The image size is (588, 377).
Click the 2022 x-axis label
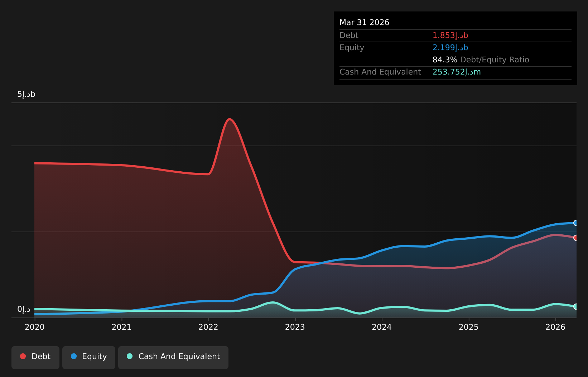click(208, 327)
